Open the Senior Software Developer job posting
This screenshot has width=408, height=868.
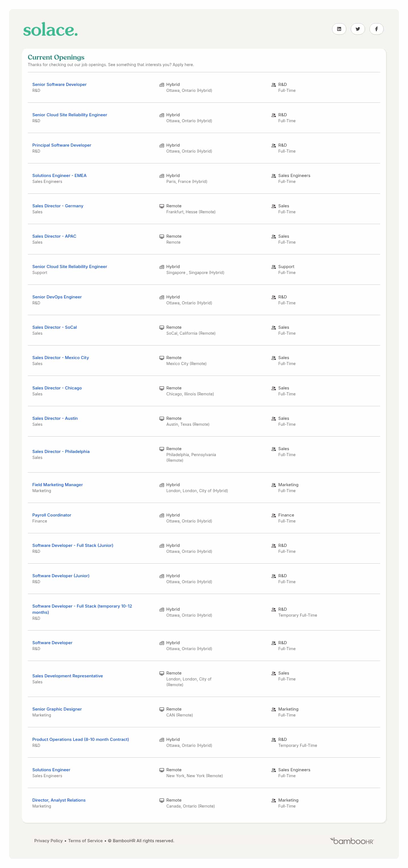pos(59,85)
